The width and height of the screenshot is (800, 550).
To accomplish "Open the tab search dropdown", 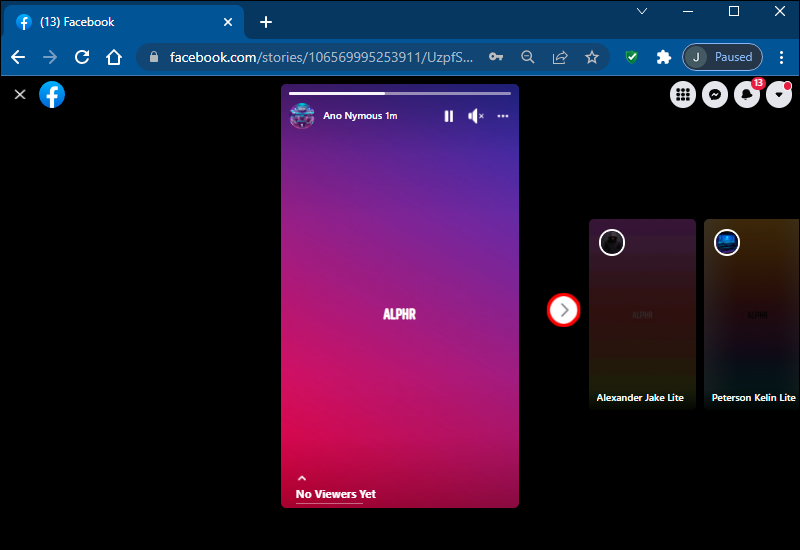I will coord(642,11).
